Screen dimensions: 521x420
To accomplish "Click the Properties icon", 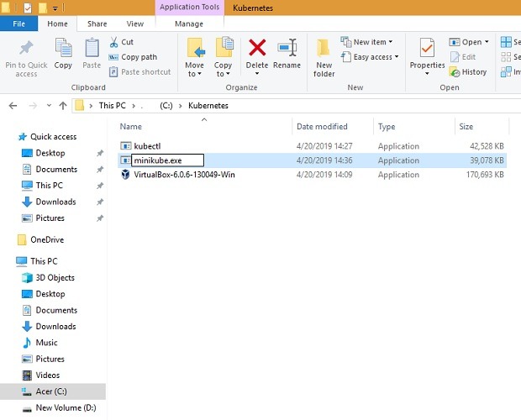I will coord(427,48).
